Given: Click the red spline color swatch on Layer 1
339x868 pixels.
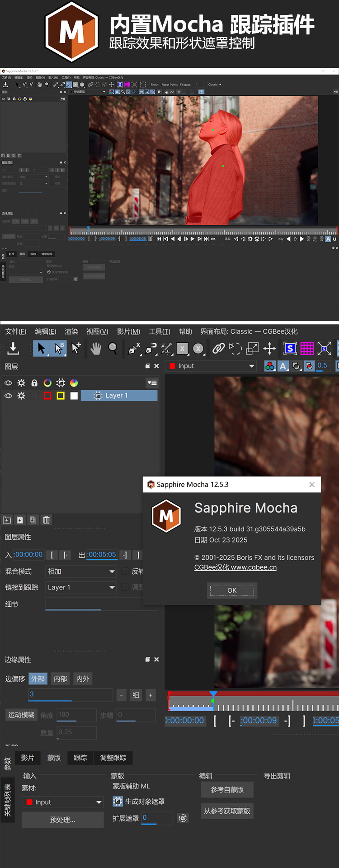Looking at the screenshot, I should point(47,396).
